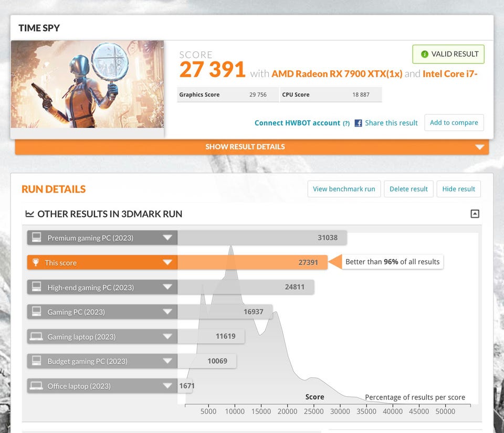Click the CPU Score 18 887 cell
This screenshot has width=504, height=433.
tap(331, 95)
